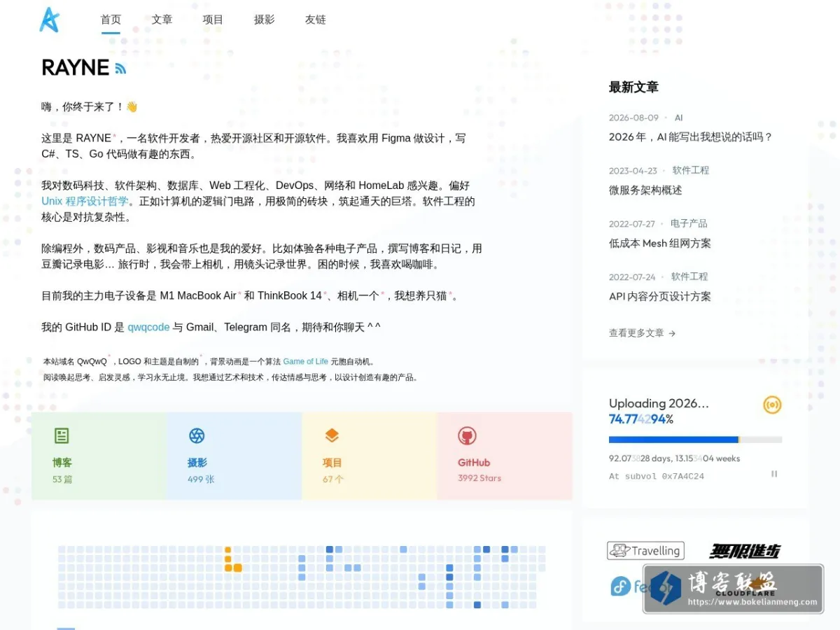The image size is (840, 630).
Task: Click the 最新文章 heading
Action: point(633,87)
